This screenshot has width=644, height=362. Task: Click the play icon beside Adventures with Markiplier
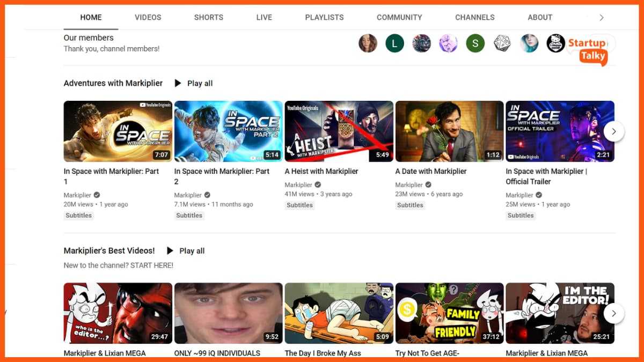point(178,83)
